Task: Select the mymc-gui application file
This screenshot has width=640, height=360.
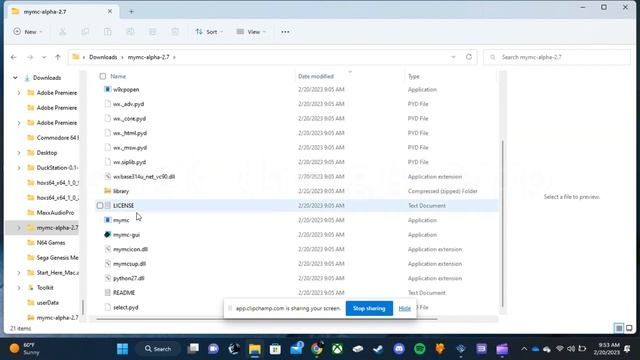Action: [126, 235]
